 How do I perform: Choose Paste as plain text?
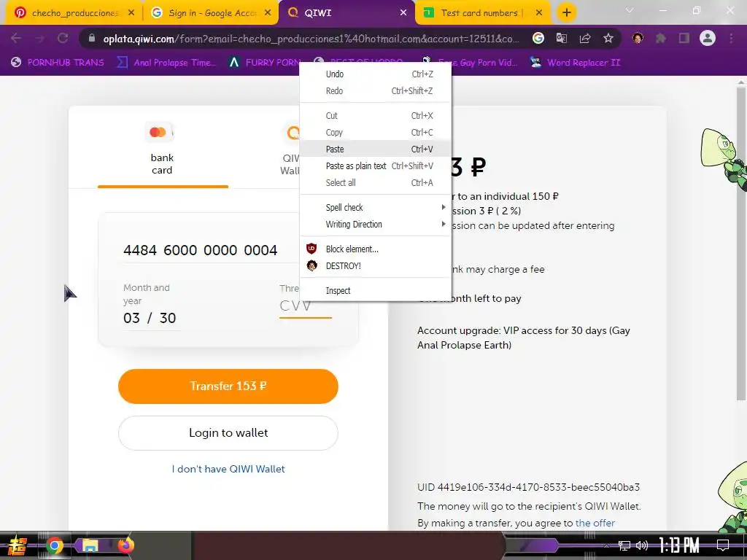376,166
